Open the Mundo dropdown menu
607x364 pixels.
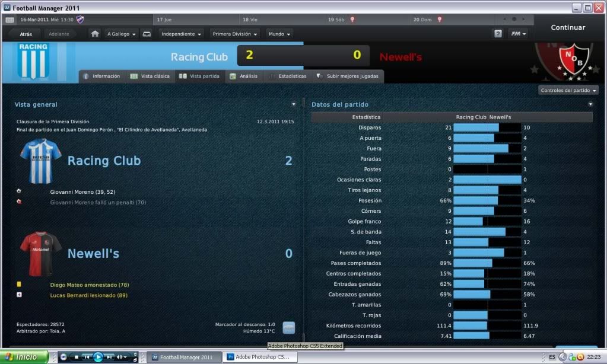point(279,34)
